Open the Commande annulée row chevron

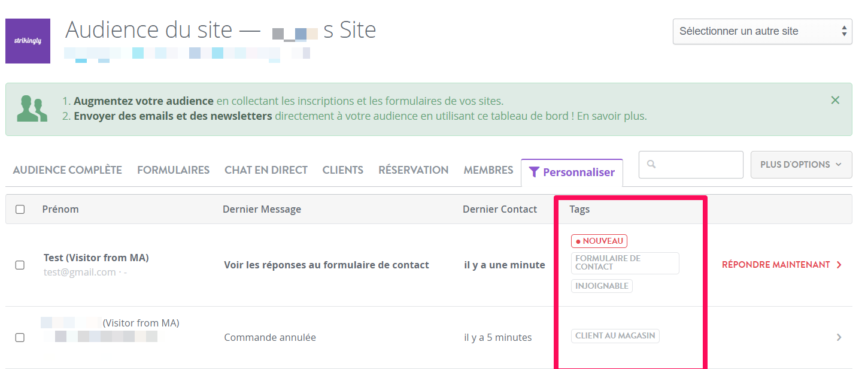point(839,337)
